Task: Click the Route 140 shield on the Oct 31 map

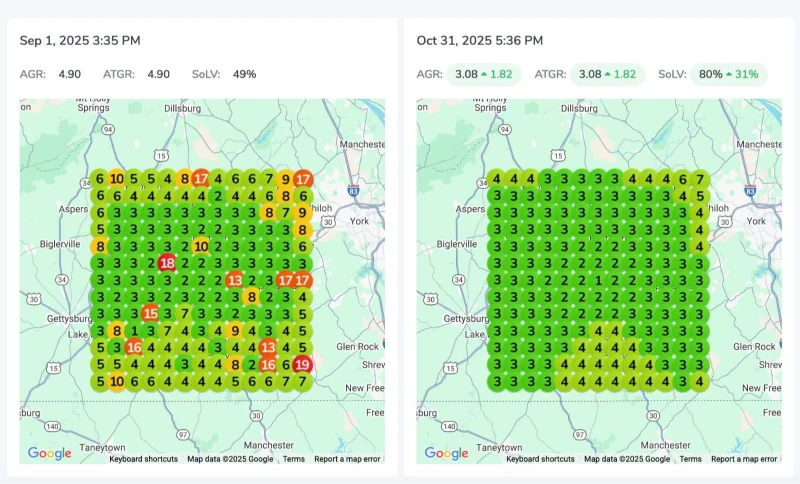Action: (449, 426)
